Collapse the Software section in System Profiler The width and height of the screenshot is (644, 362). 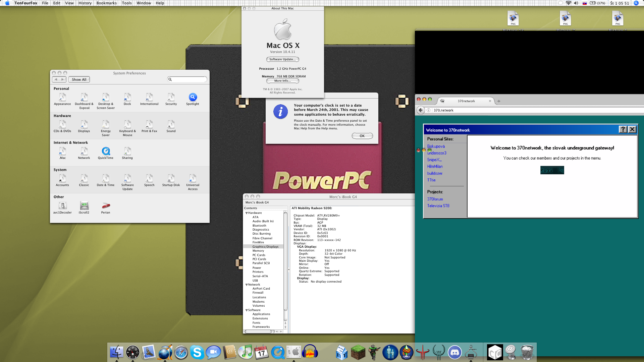pyautogui.click(x=247, y=310)
